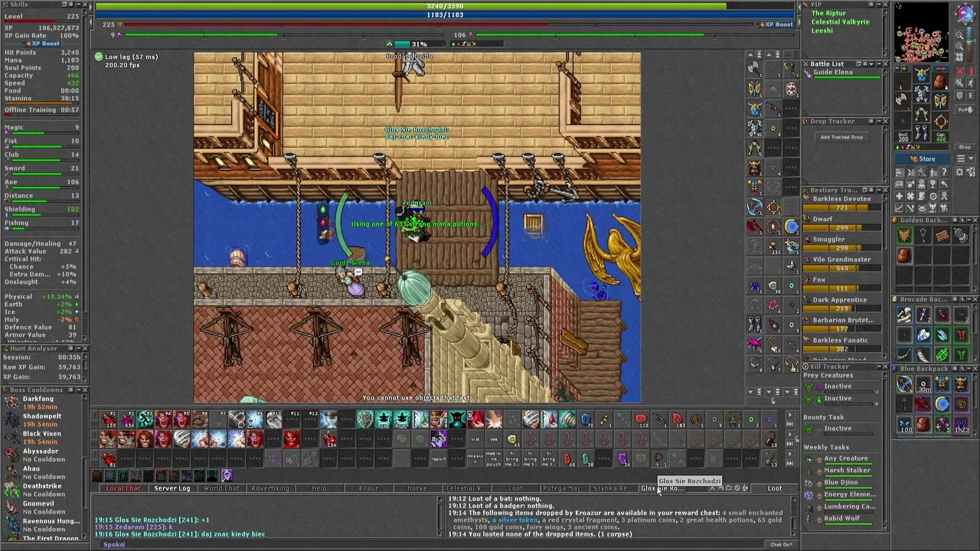The height and width of the screenshot is (551, 980).
Task: Switch to Local Chat tab
Action: click(x=123, y=488)
